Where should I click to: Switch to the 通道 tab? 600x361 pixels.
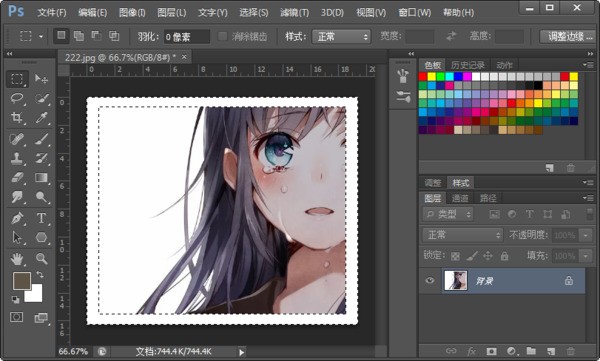[460, 198]
